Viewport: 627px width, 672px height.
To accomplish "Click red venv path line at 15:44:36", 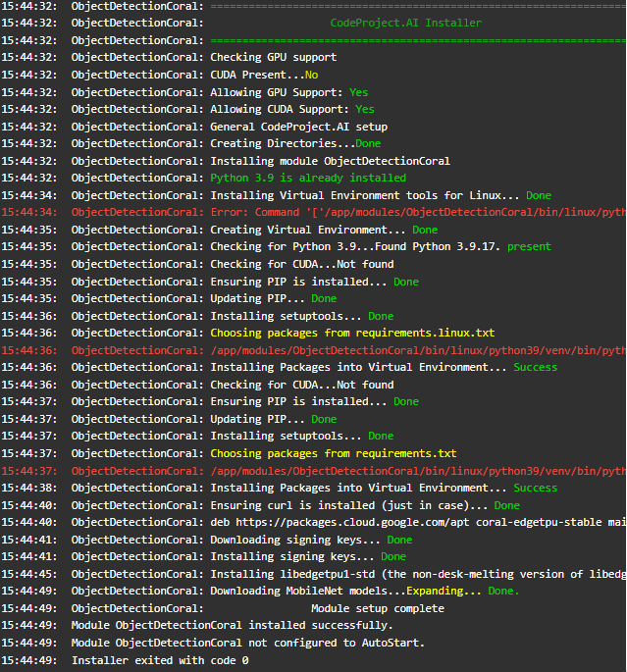I will (313, 350).
